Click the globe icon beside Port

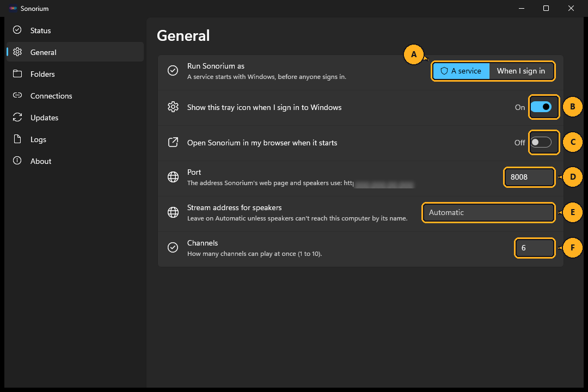173,177
